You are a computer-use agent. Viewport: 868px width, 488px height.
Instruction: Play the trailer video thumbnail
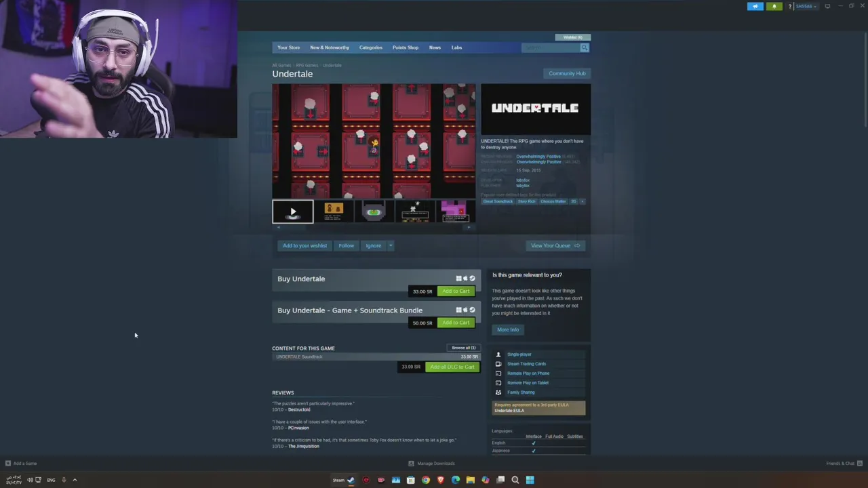(293, 211)
